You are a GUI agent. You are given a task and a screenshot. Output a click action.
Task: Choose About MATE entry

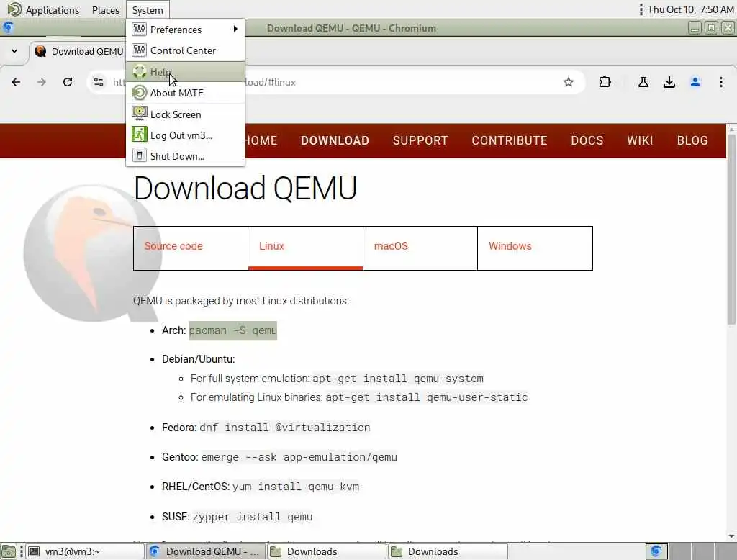click(185, 93)
